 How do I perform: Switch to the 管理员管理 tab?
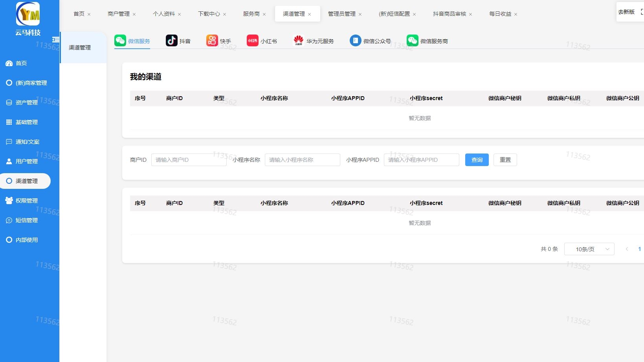point(342,14)
